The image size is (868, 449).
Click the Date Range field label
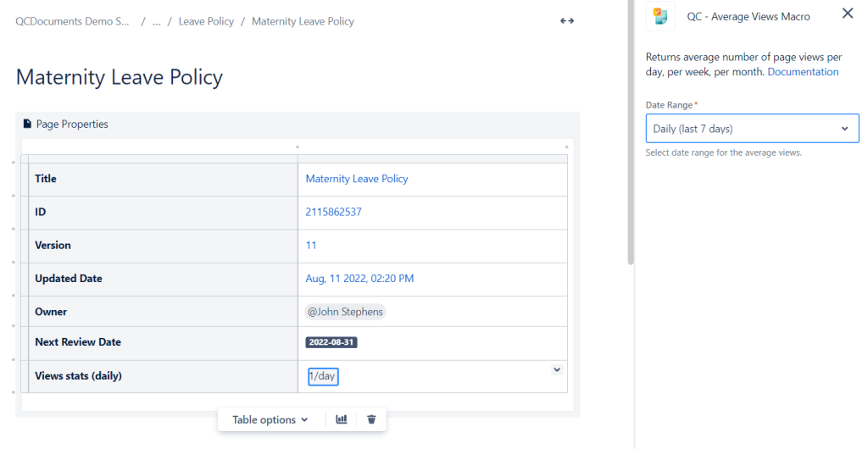(x=669, y=105)
